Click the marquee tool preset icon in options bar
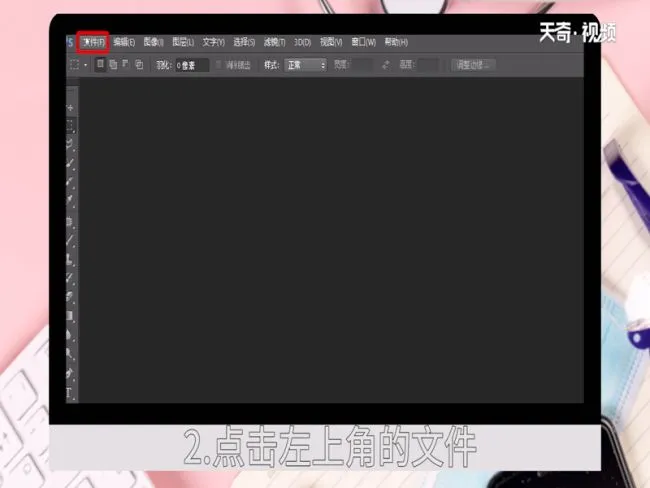The image size is (650, 488). click(x=75, y=65)
